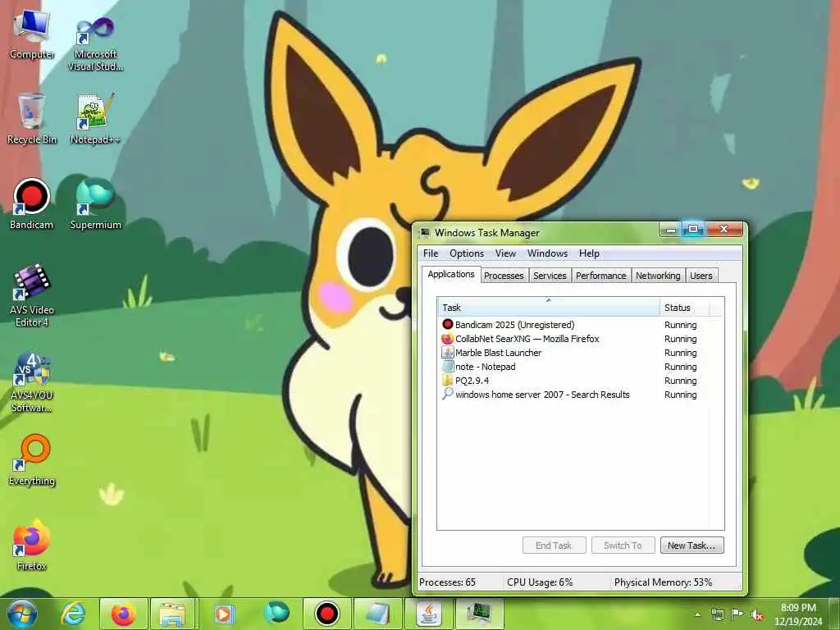Switch to the Services tab
The image size is (840, 630).
coord(550,276)
